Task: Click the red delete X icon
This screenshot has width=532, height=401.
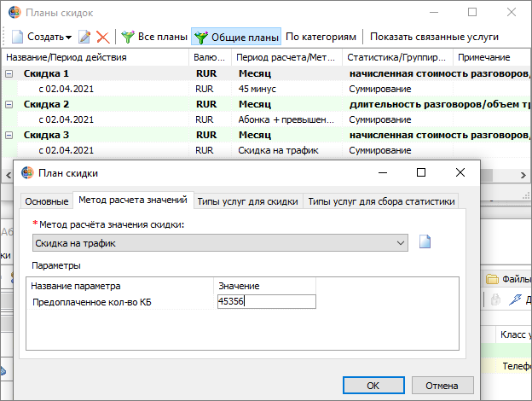Action: (x=103, y=37)
